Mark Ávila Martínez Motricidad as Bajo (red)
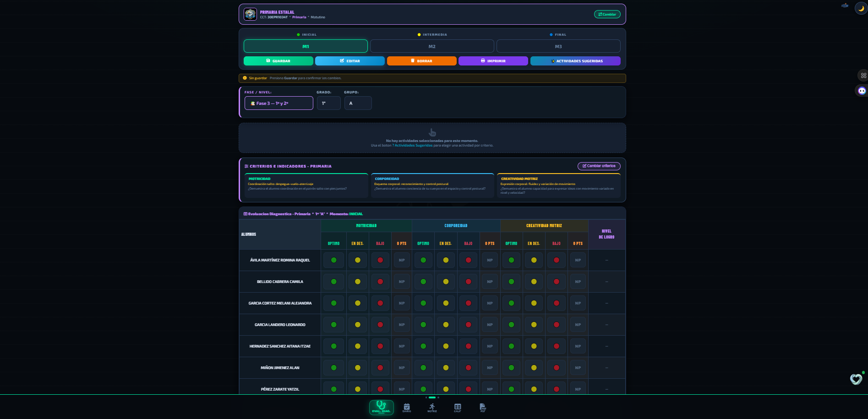 pos(380,260)
